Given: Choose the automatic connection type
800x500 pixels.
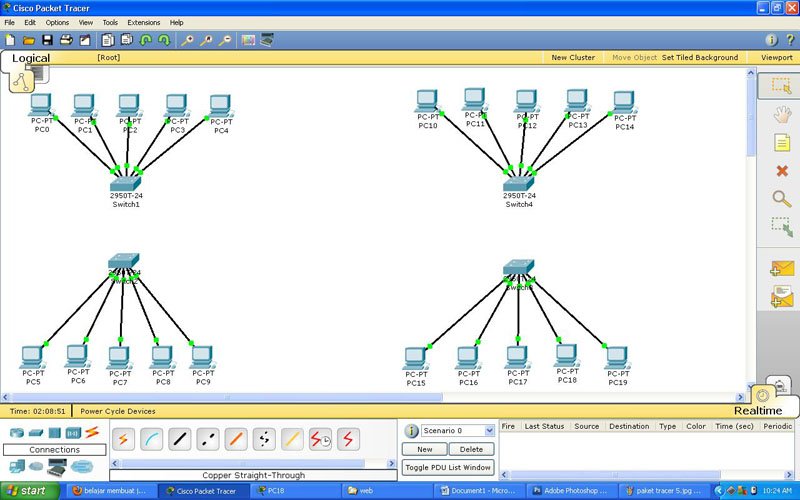Looking at the screenshot, I should click(123, 439).
